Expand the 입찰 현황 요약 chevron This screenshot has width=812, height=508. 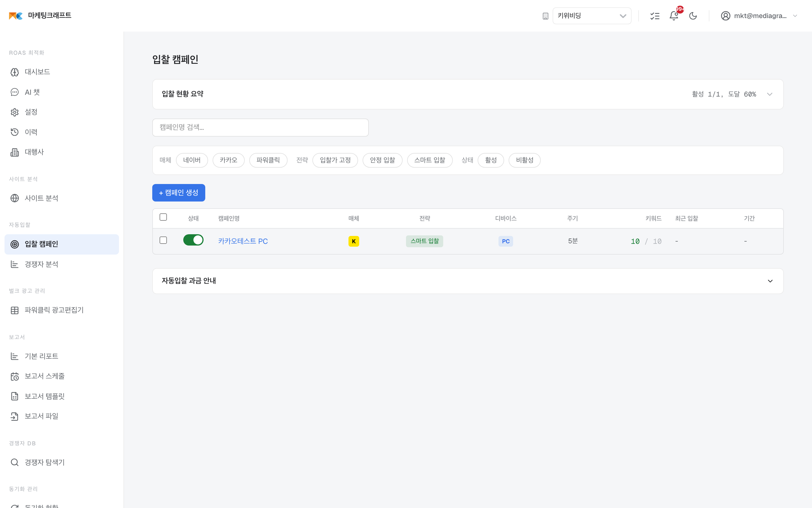[770, 95]
